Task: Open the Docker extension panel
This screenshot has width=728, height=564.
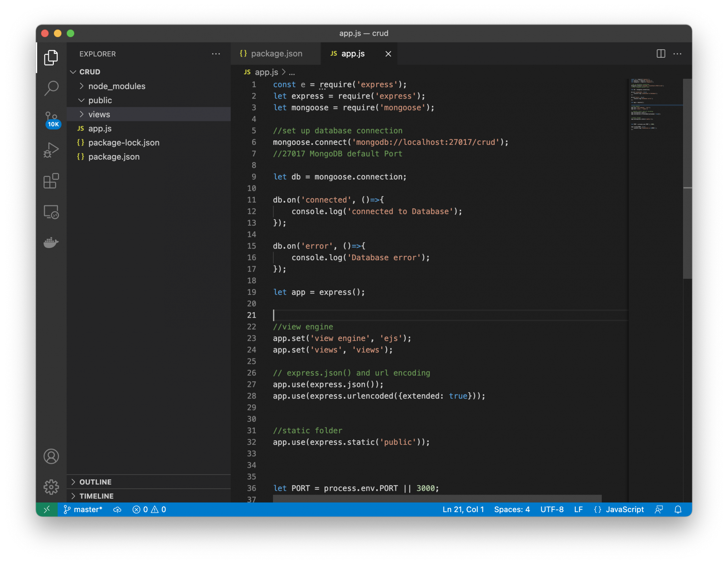Action: click(51, 243)
